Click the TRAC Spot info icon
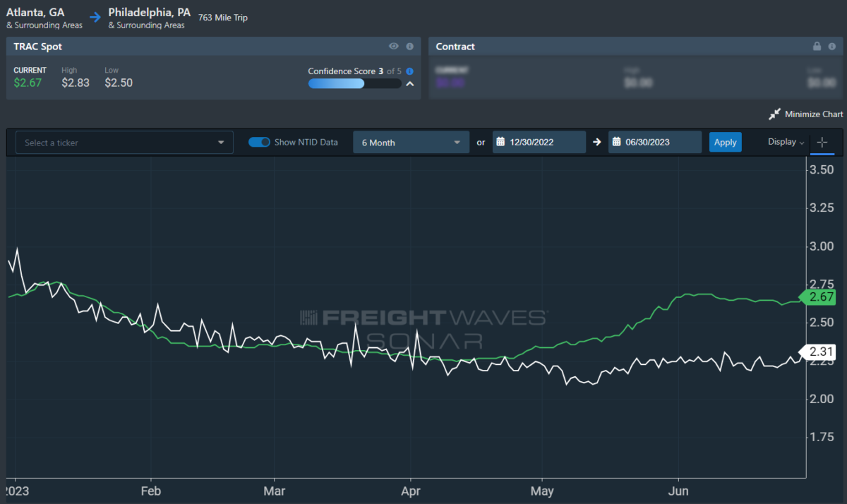 (x=409, y=47)
